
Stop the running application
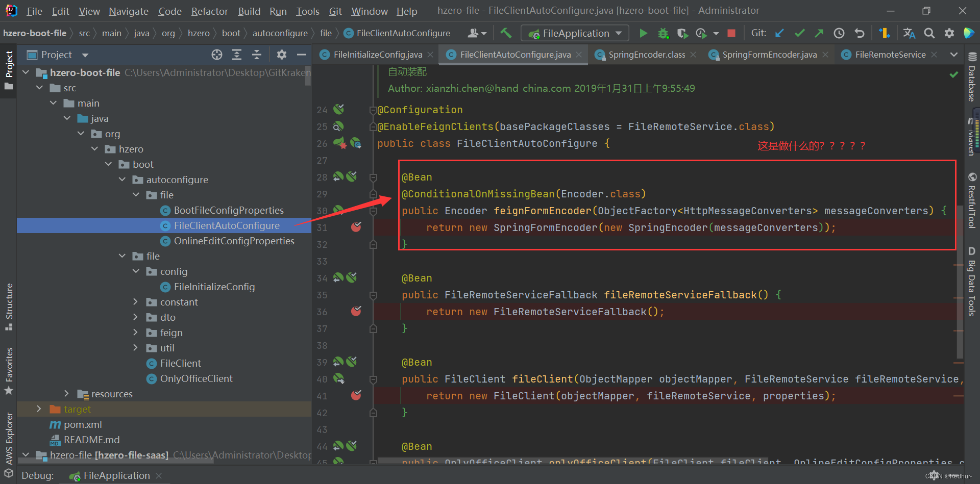click(731, 33)
